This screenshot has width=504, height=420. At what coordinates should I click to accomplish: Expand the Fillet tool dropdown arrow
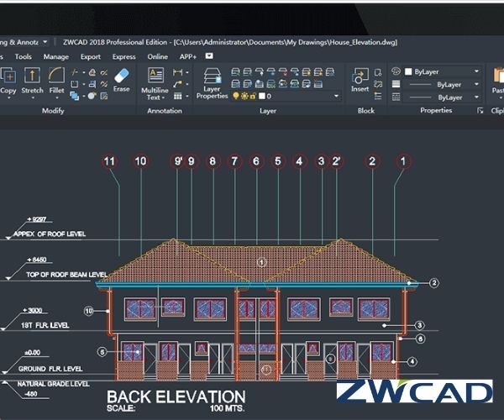point(56,97)
